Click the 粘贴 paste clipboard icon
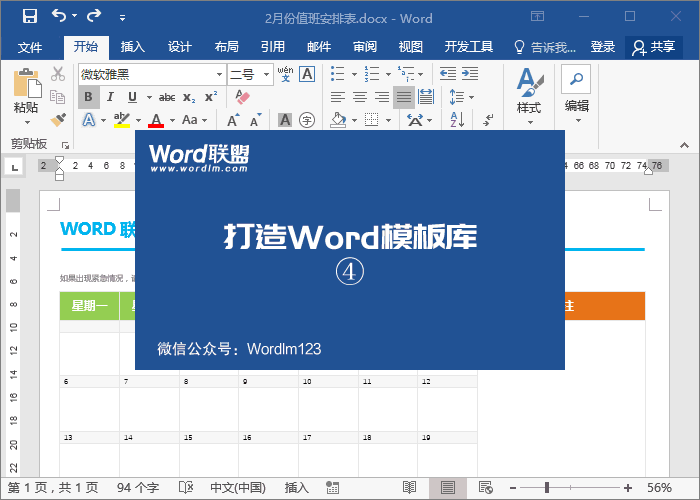Screen dimensions: 700x500 pyautogui.click(x=27, y=83)
